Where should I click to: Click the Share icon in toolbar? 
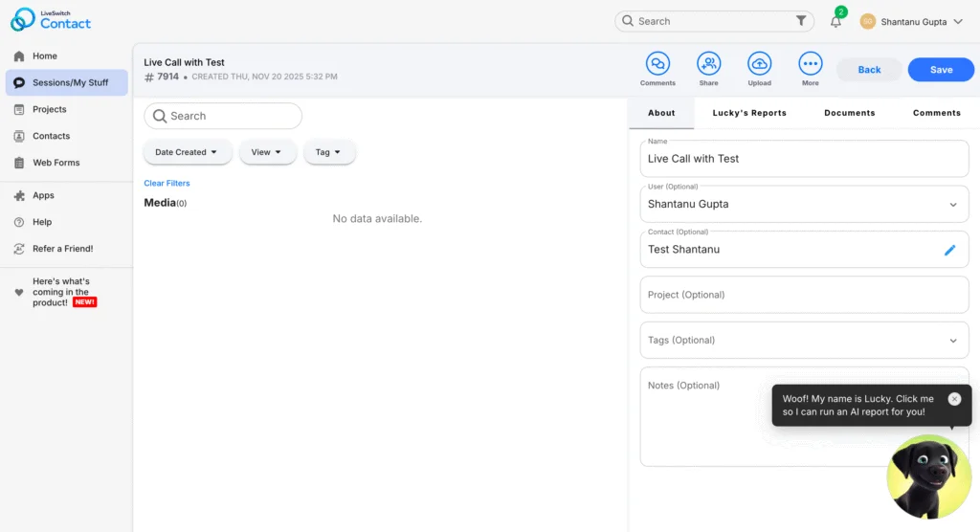708,64
